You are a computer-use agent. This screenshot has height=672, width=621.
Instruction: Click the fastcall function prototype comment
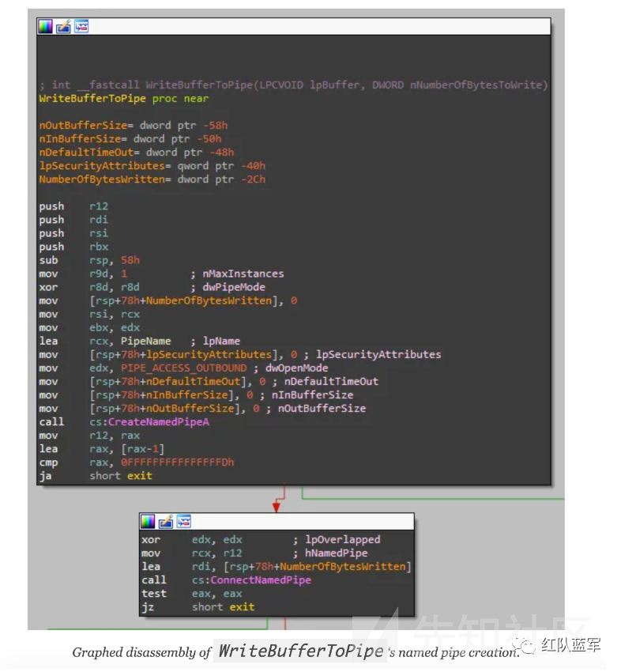coord(293,85)
